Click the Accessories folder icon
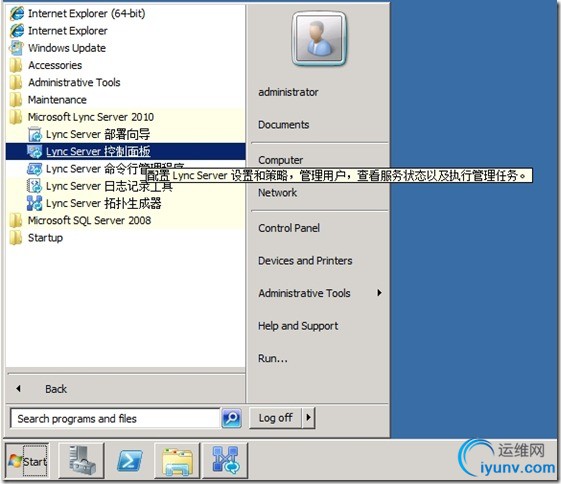The height and width of the screenshot is (484, 561). [16, 65]
